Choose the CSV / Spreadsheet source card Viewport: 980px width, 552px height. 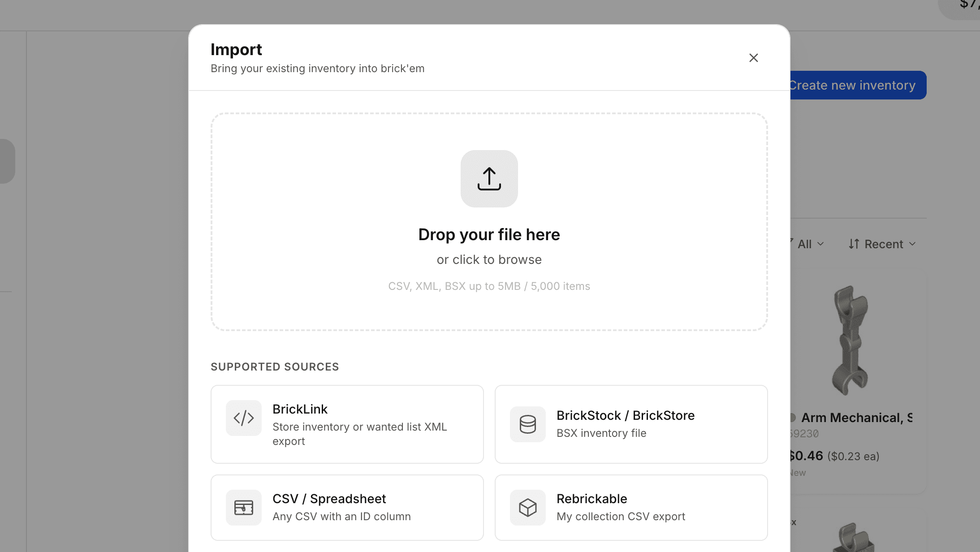tap(347, 508)
